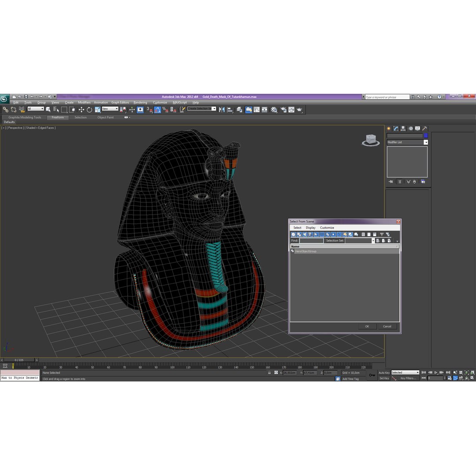Open the Modifiers menu
Screen dimensions: 476x476
[x=84, y=103]
